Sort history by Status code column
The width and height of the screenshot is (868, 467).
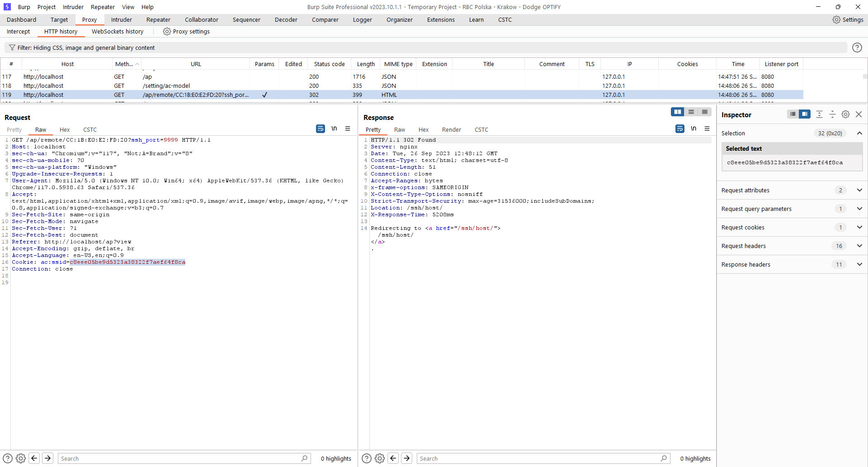(x=330, y=64)
